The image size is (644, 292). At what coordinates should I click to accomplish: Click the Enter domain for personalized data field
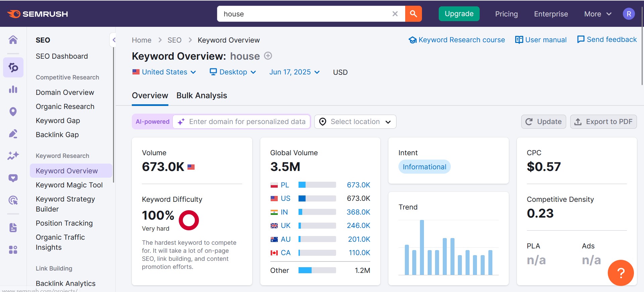pyautogui.click(x=247, y=122)
